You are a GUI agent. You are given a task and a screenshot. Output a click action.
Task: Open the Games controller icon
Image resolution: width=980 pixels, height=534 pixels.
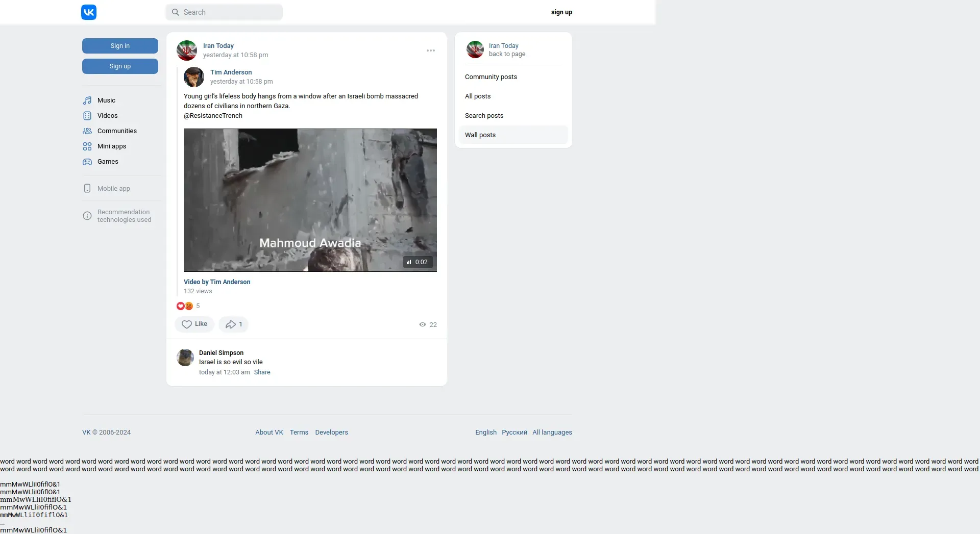87,162
